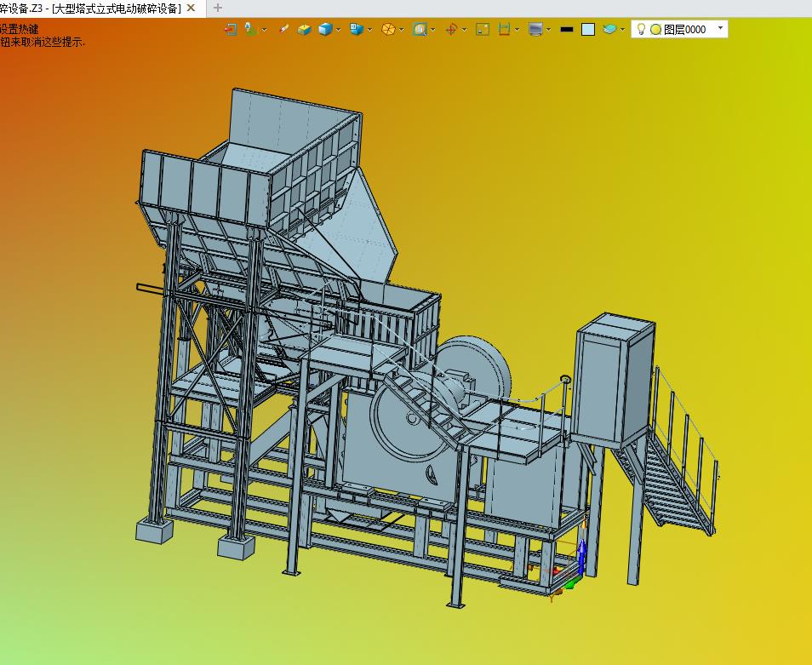The height and width of the screenshot is (665, 812).
Task: Open dropdown next to crosshair target icon
Action: [x=465, y=30]
